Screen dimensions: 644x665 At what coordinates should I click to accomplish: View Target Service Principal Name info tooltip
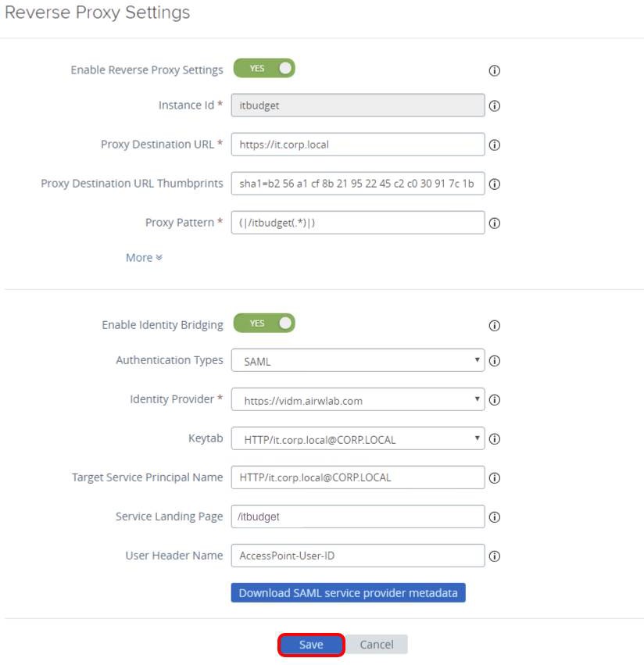(494, 477)
